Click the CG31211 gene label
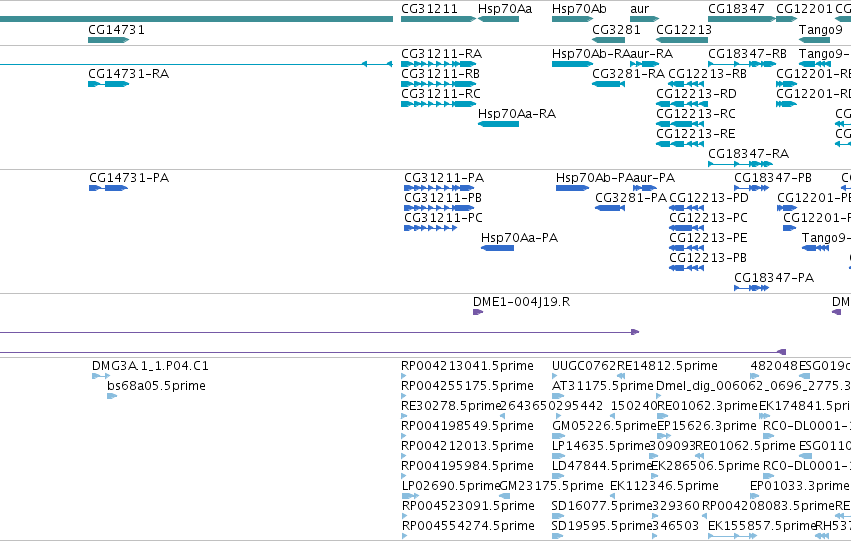Screen dimensions: 851x541 click(x=429, y=9)
